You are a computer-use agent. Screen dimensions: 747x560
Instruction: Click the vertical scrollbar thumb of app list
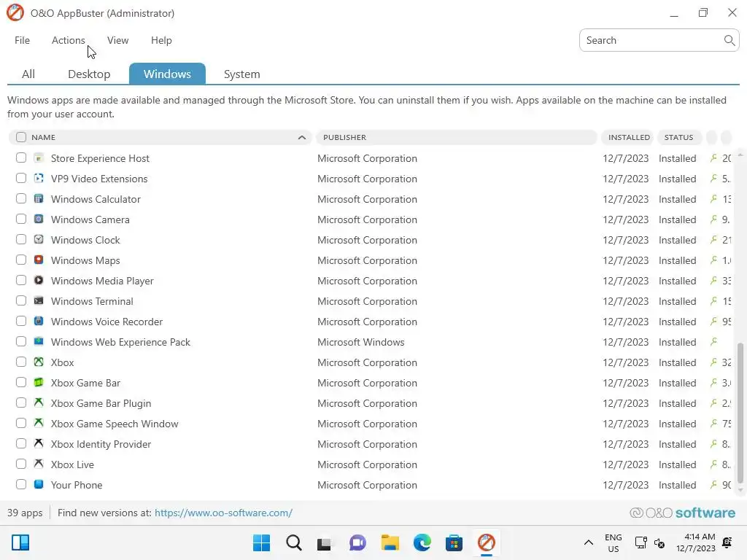(740, 413)
